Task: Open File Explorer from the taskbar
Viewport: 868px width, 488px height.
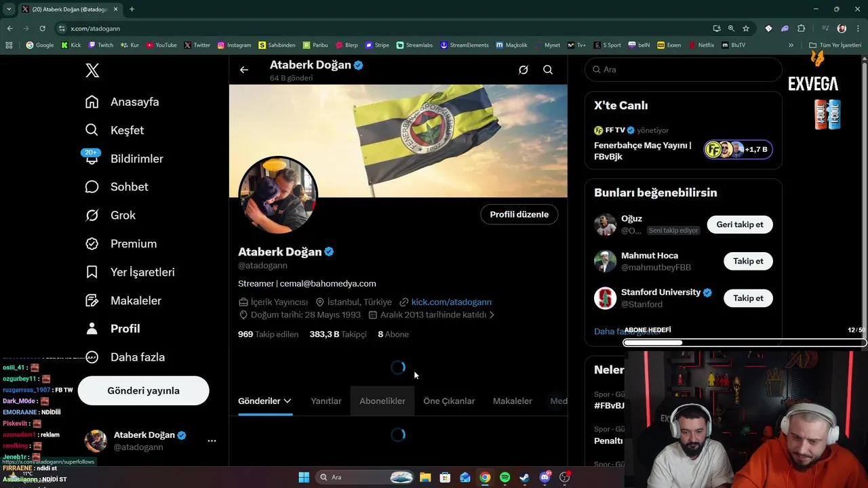Action: 425,477
